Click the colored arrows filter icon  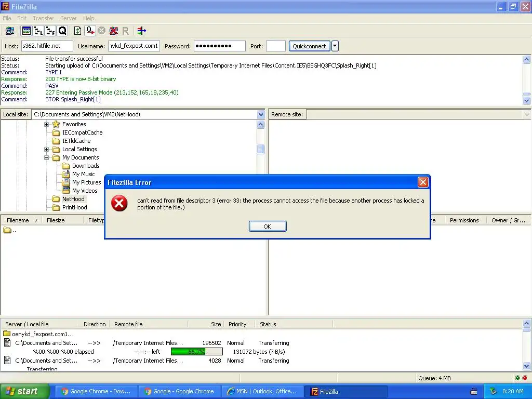coord(142,31)
